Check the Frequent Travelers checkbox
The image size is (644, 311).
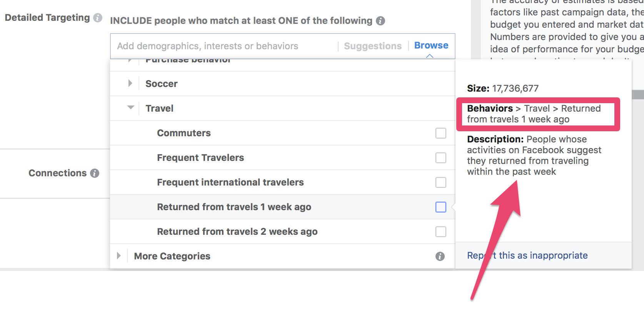click(x=441, y=158)
